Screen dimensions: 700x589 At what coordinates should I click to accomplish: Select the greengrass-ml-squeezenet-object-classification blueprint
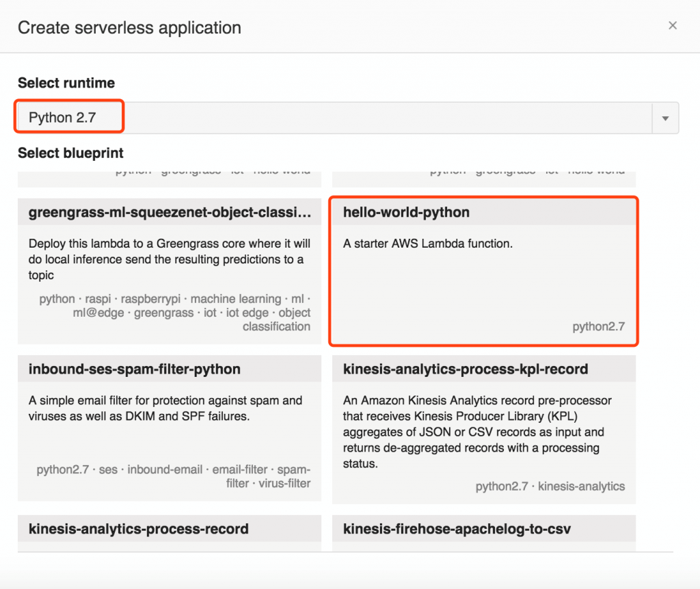(x=170, y=272)
